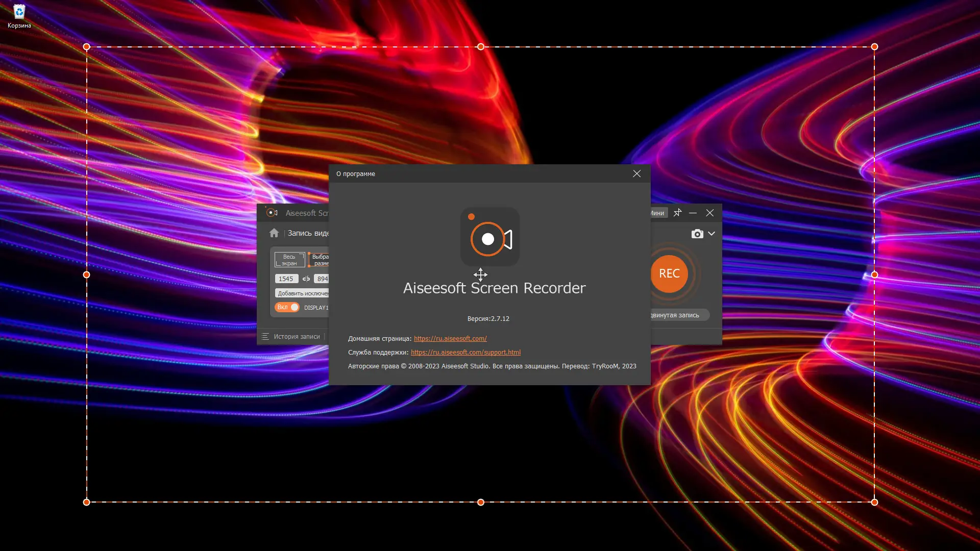
Task: Click the Aiseesoft logo in the title bar
Action: [271, 213]
